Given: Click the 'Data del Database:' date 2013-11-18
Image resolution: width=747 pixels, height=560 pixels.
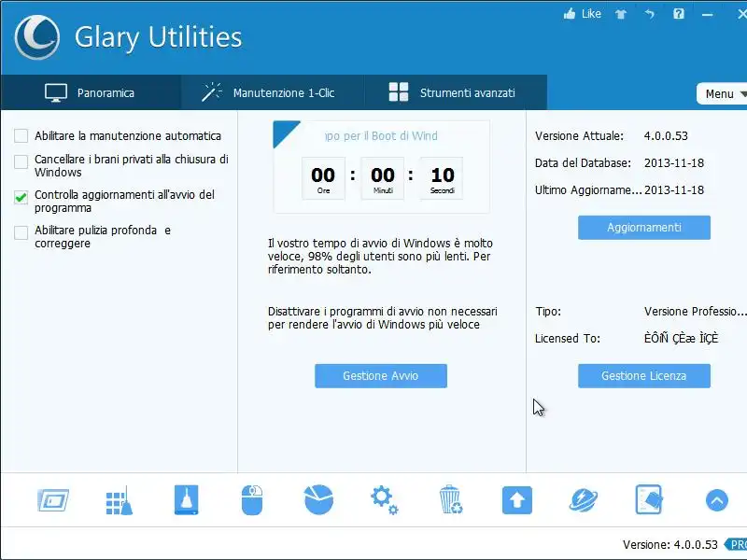Looking at the screenshot, I should click(674, 163).
